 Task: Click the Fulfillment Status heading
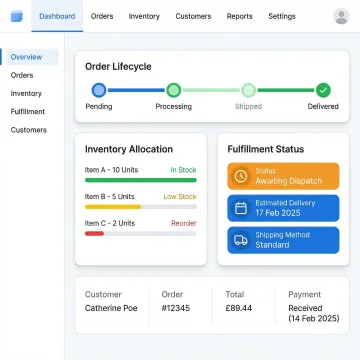266,149
